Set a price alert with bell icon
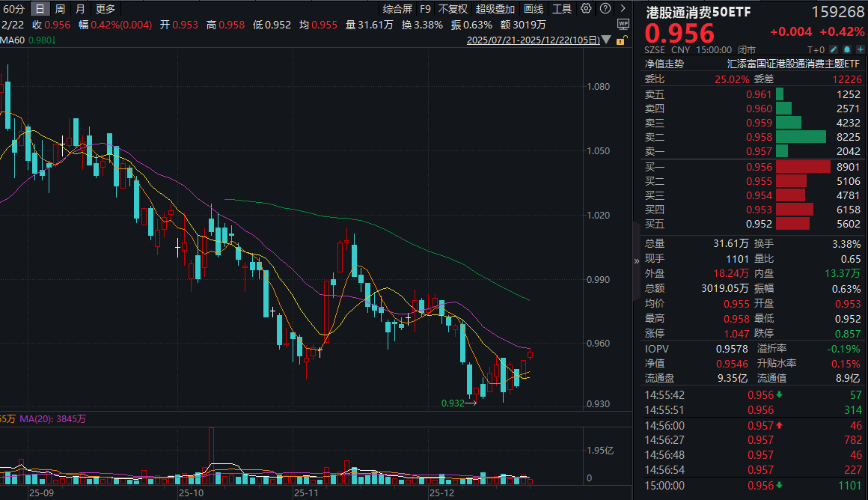Image resolution: width=868 pixels, height=500 pixels. (846, 49)
